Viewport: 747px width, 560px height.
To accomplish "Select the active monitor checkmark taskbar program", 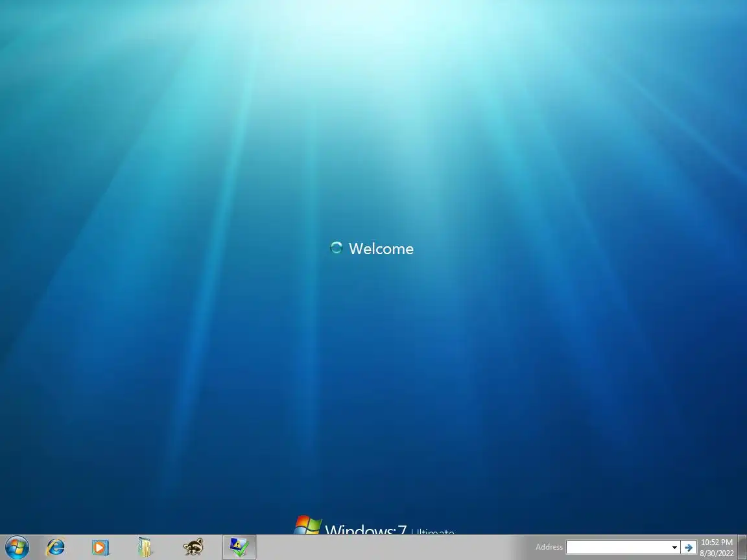I will (x=239, y=547).
